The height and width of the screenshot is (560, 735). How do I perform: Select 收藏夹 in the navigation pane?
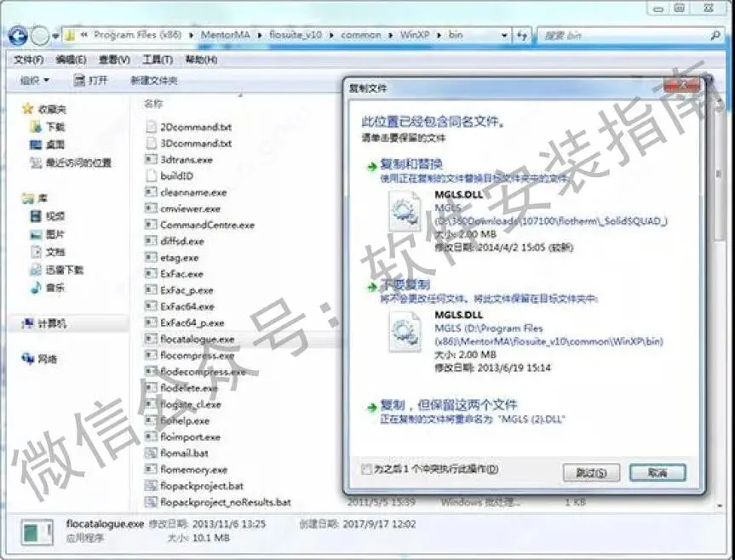point(44,109)
